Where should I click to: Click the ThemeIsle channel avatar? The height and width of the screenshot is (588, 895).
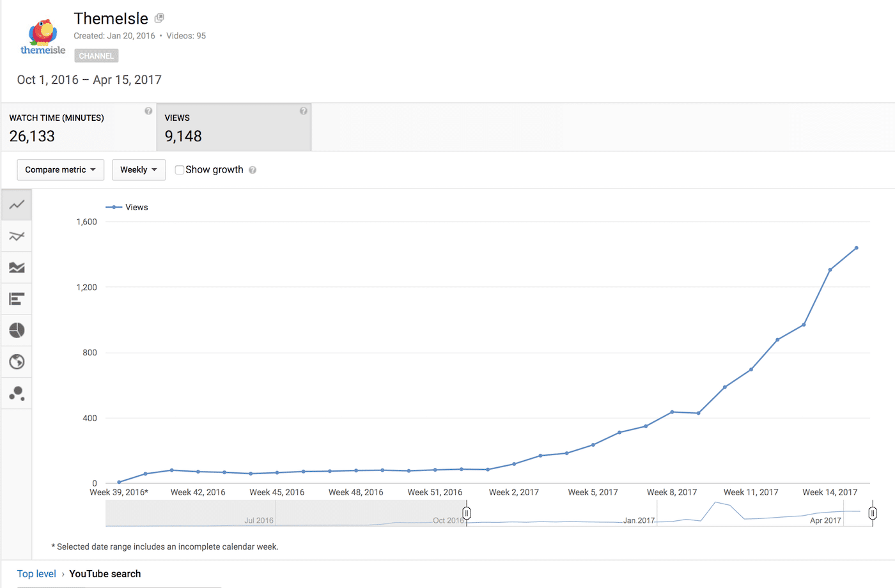42,35
